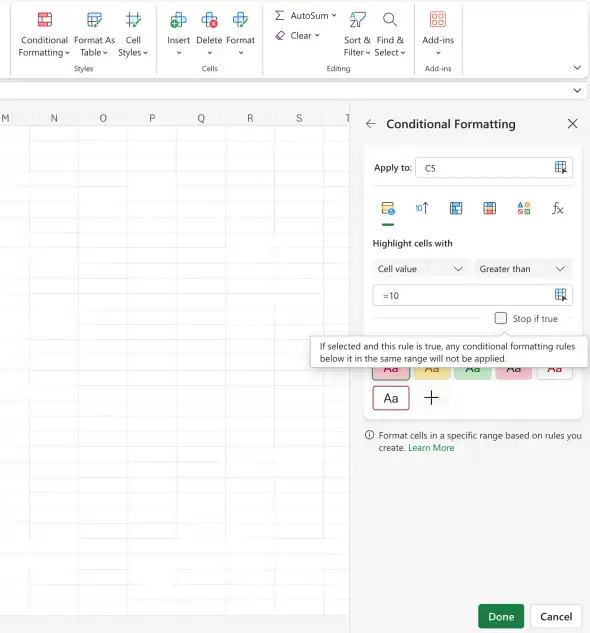Viewport: 590px width, 633px height.
Task: Go back with the pane's left arrow
Action: 371,124
